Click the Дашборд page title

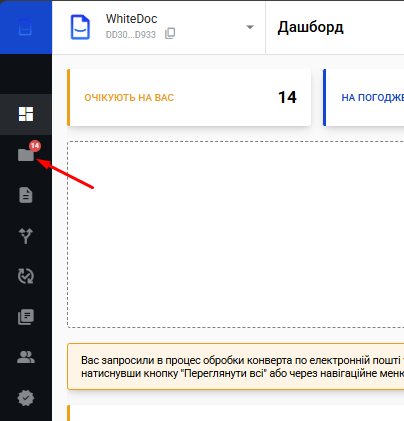coord(310,27)
